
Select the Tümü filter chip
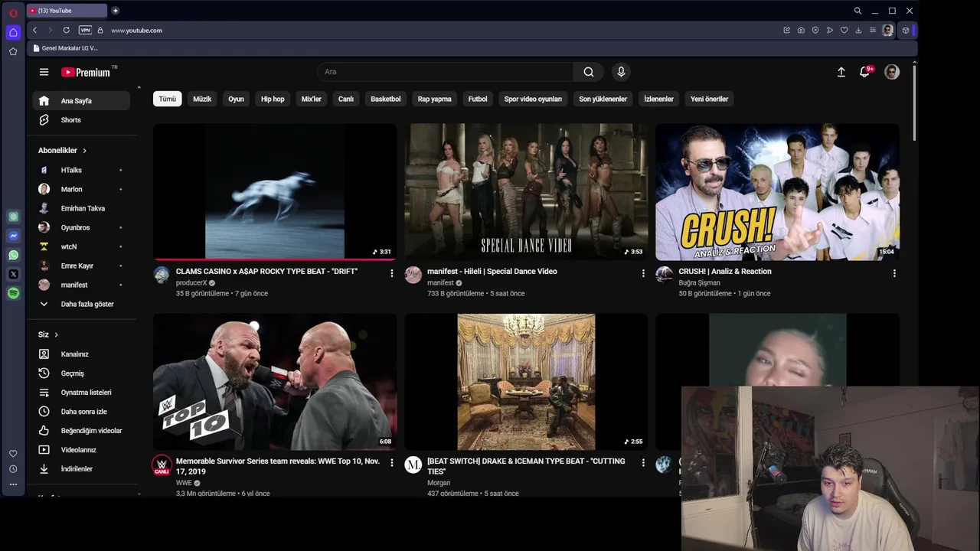click(167, 99)
